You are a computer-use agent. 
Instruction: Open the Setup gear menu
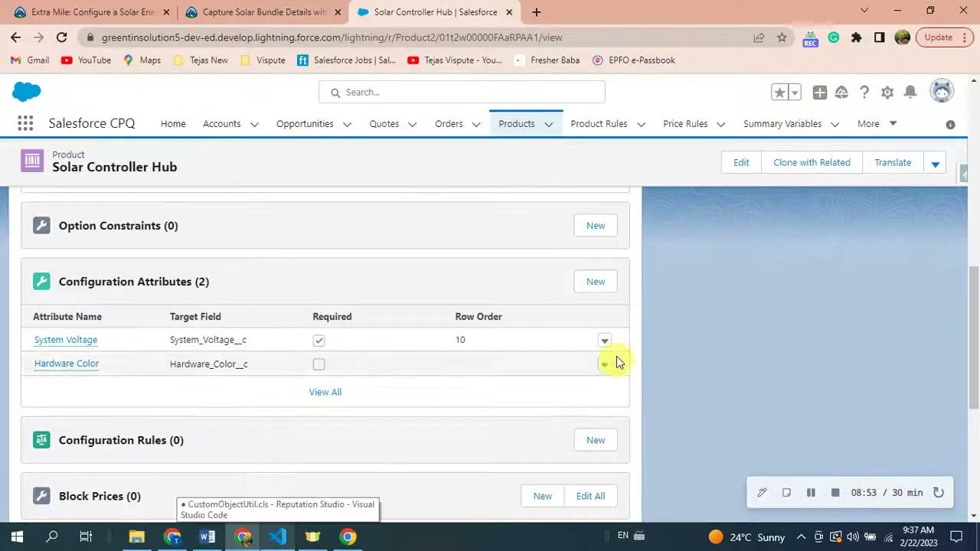click(x=887, y=93)
